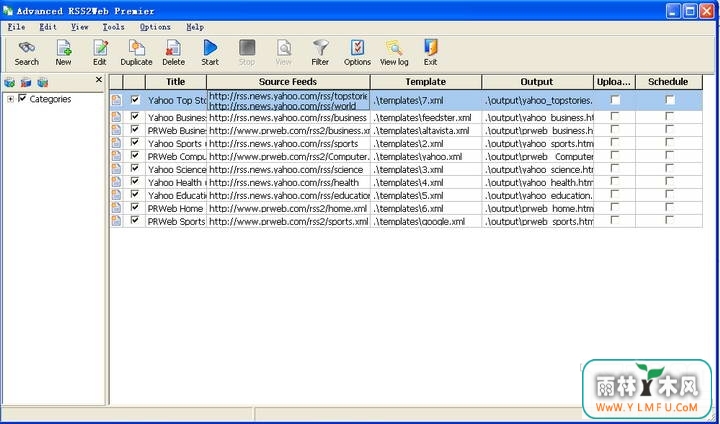720x424 pixels.
Task: Open the Options menu
Action: coord(155,27)
